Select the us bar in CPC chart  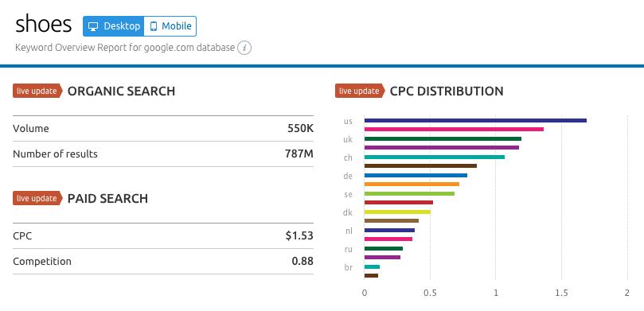[475, 121]
